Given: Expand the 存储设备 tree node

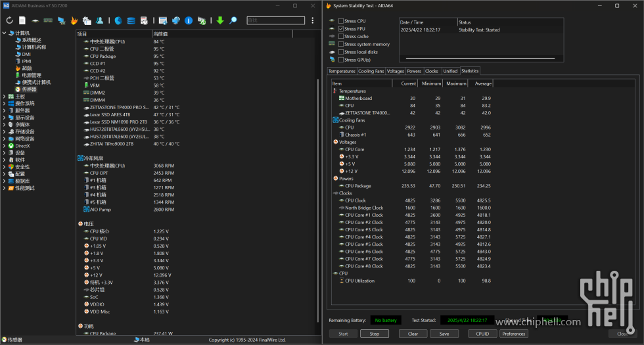Looking at the screenshot, I should coord(4,132).
